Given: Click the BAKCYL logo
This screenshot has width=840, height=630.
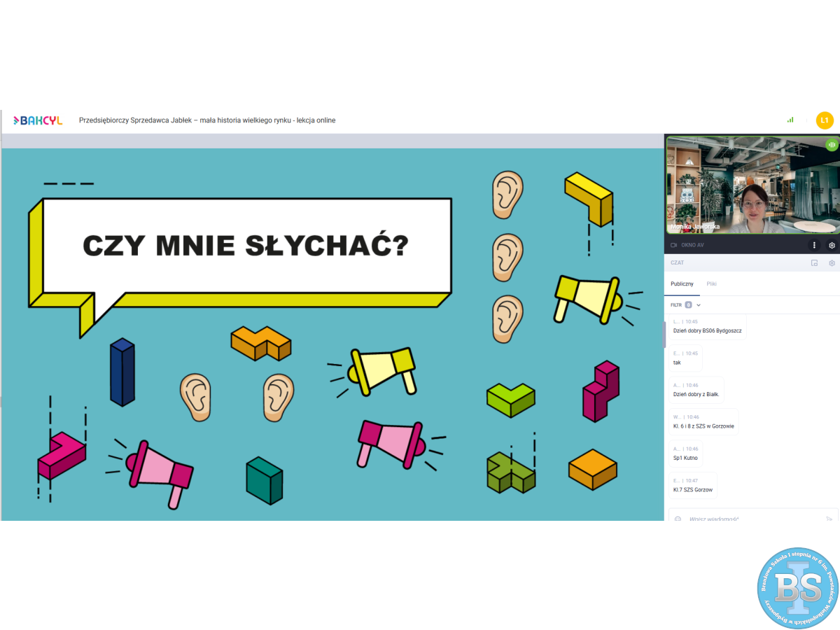Looking at the screenshot, I should [x=38, y=120].
